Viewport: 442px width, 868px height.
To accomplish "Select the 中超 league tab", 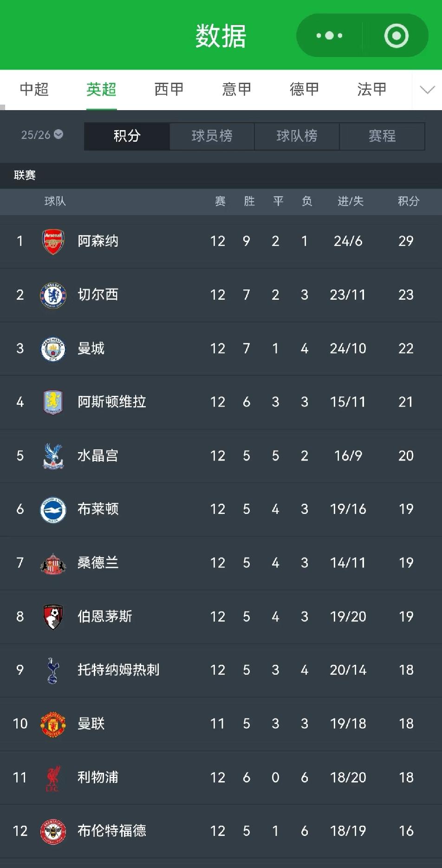I will 34,89.
